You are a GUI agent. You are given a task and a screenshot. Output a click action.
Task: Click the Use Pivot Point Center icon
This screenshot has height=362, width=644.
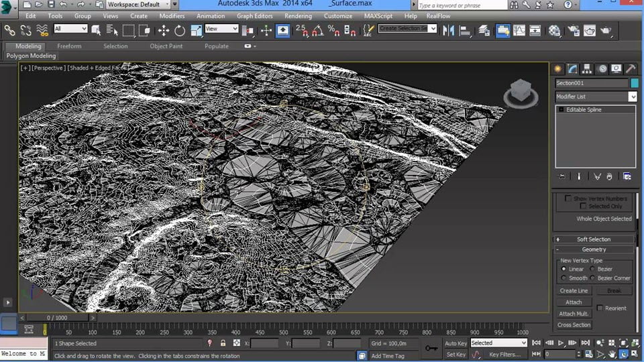(248, 30)
